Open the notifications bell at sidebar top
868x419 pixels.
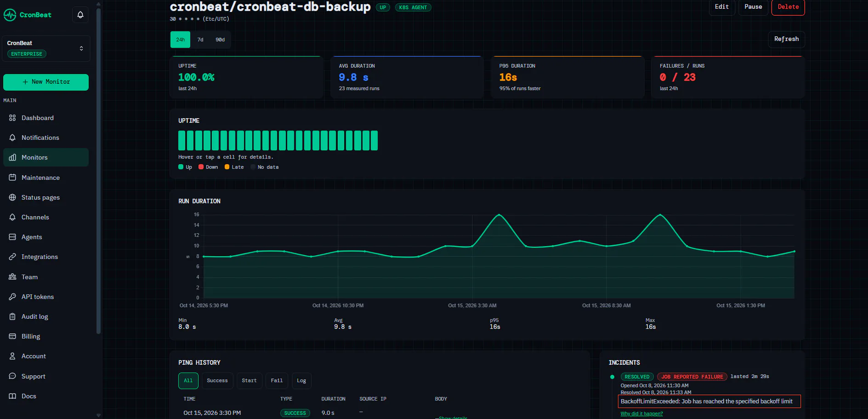pos(80,15)
